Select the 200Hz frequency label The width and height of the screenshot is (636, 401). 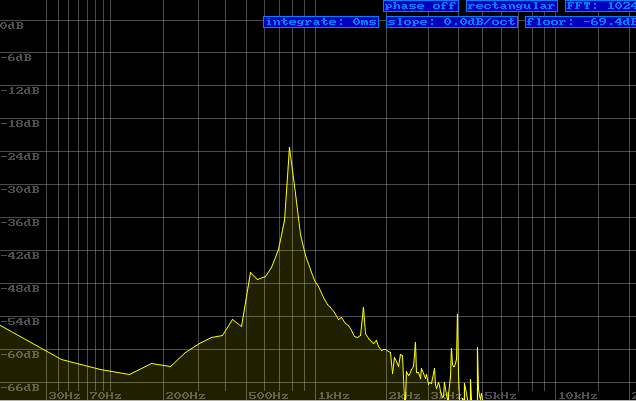coord(185,395)
